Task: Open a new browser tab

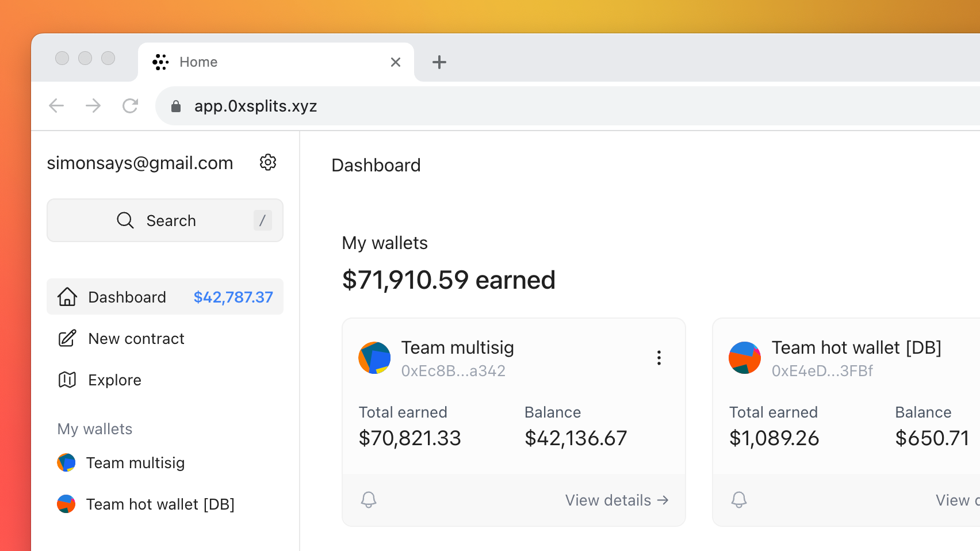Action: [439, 62]
